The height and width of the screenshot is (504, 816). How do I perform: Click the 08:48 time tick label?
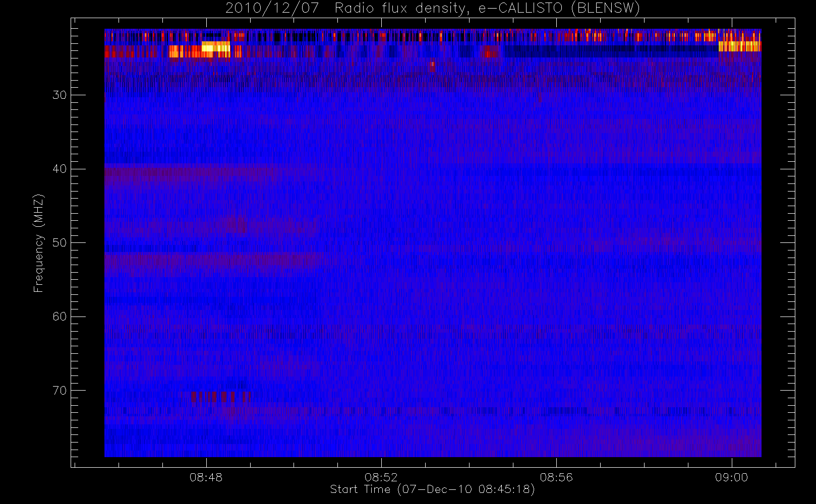[206, 477]
